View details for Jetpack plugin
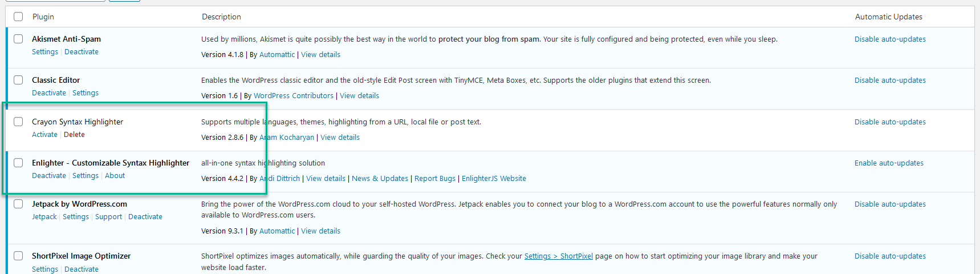This screenshot has width=980, height=274. pos(321,231)
